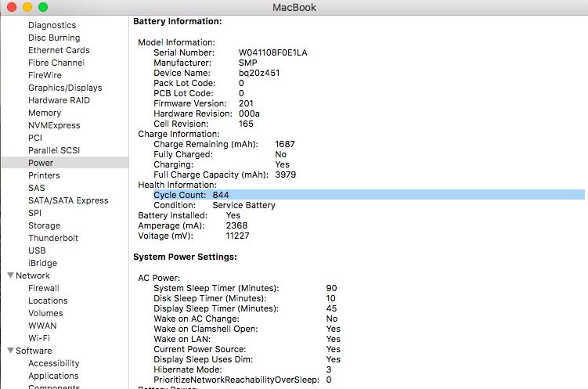Select Locations under Network
The height and width of the screenshot is (389, 588).
point(48,301)
